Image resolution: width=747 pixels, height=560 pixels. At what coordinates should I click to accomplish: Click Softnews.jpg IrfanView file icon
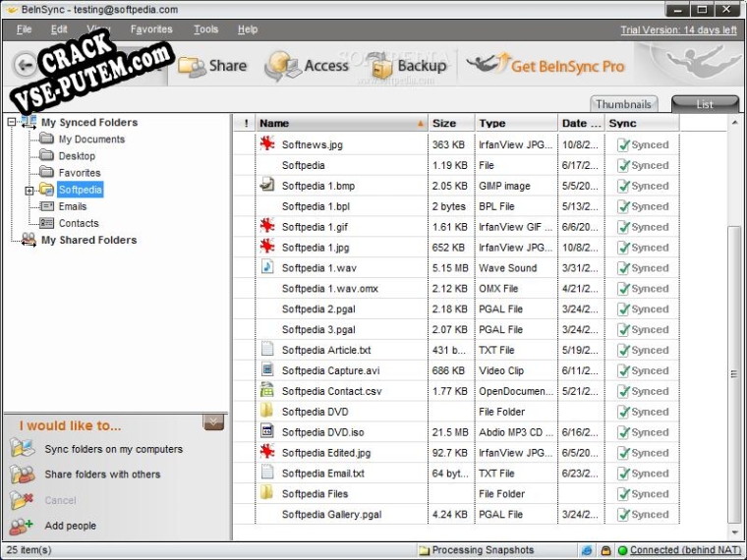(x=267, y=143)
